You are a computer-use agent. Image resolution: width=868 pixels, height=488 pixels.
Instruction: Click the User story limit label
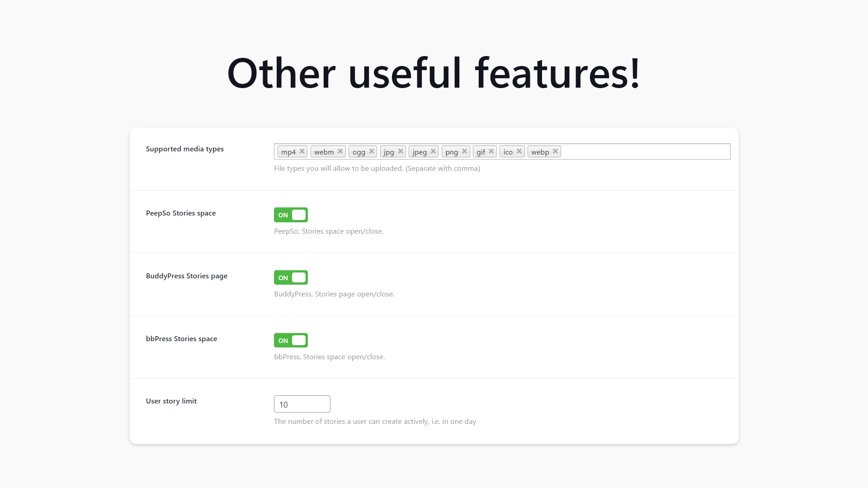pos(171,401)
